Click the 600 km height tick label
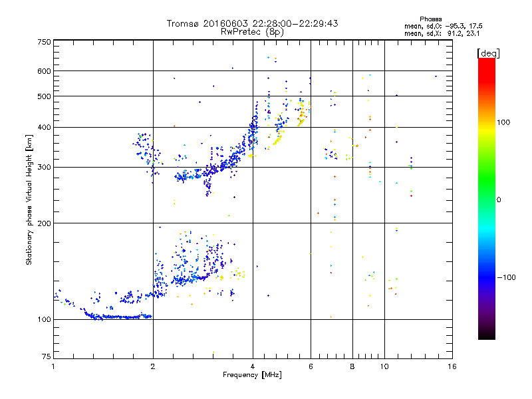This screenshot has height=399, width=532. (44, 71)
